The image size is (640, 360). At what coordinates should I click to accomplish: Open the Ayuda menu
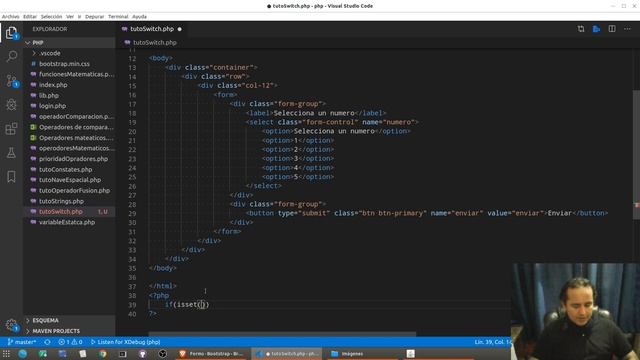(139, 17)
